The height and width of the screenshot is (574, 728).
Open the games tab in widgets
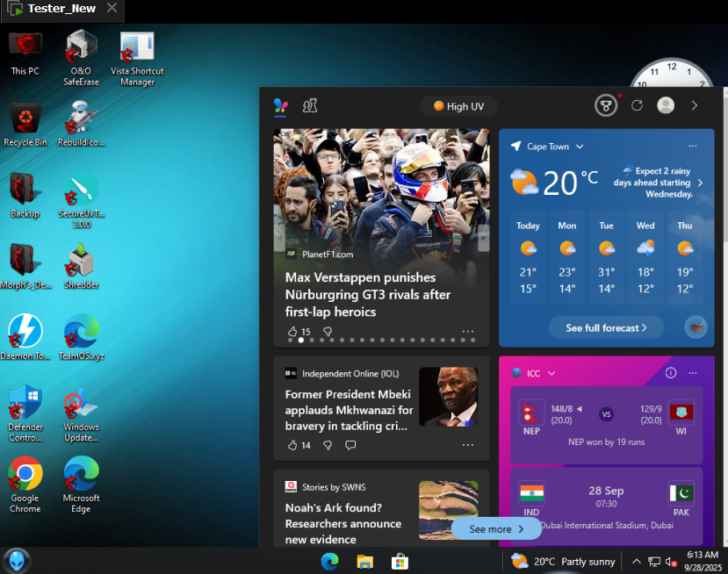[310, 106]
